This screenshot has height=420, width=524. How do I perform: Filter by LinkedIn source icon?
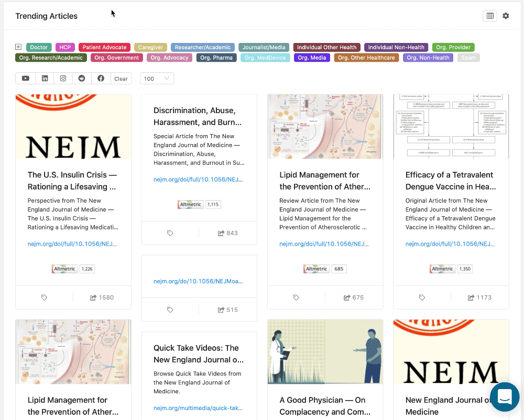(45, 79)
